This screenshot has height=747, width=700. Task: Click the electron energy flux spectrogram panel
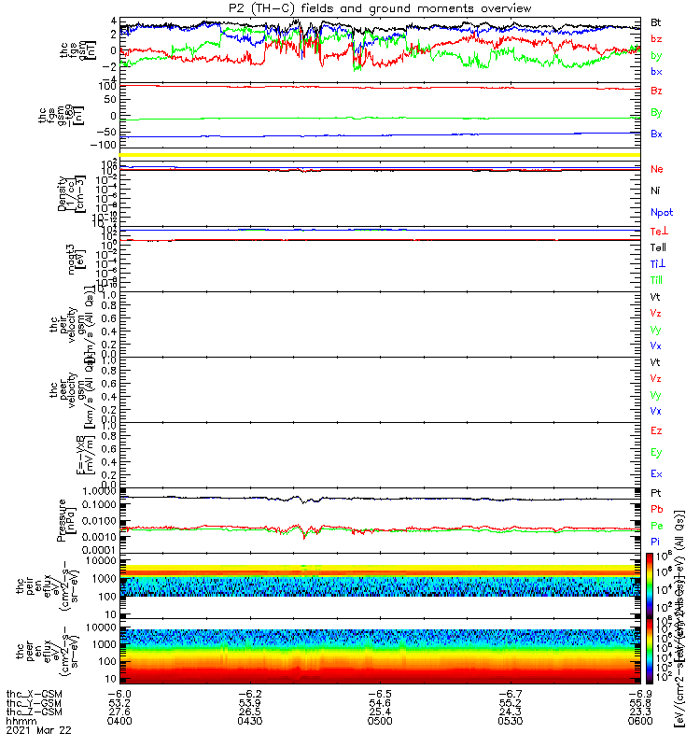(x=380, y=651)
